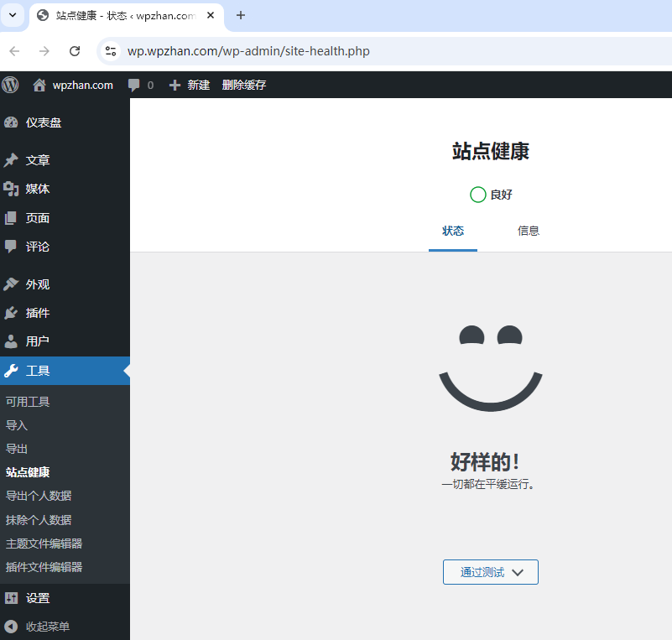Expand the 通过测试 passed tests section
672x640 pixels.
491,572
